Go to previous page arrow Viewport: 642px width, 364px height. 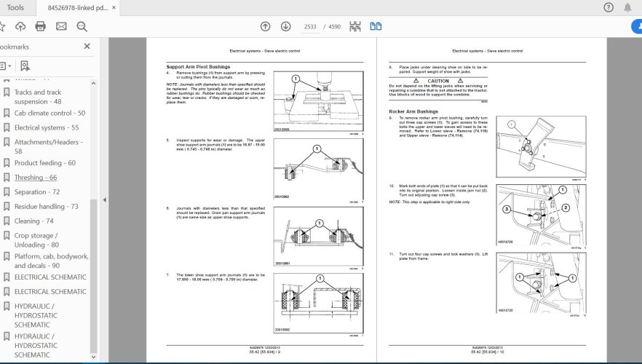265,27
